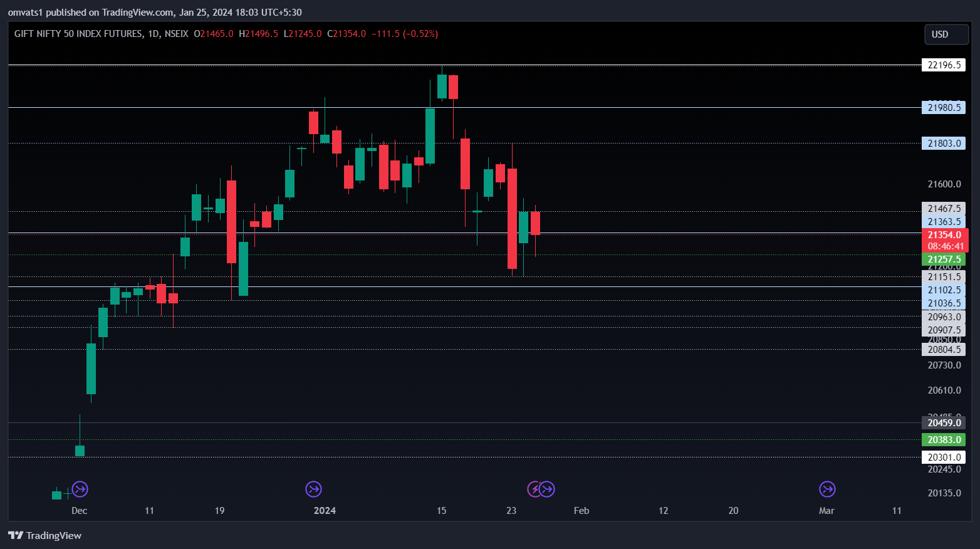The image size is (980, 549).
Task: Click the countdown timer 08:46:41
Action: click(944, 246)
